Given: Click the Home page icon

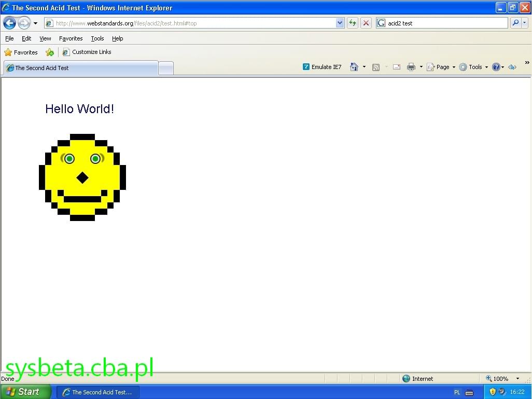Looking at the screenshot, I should tap(354, 67).
